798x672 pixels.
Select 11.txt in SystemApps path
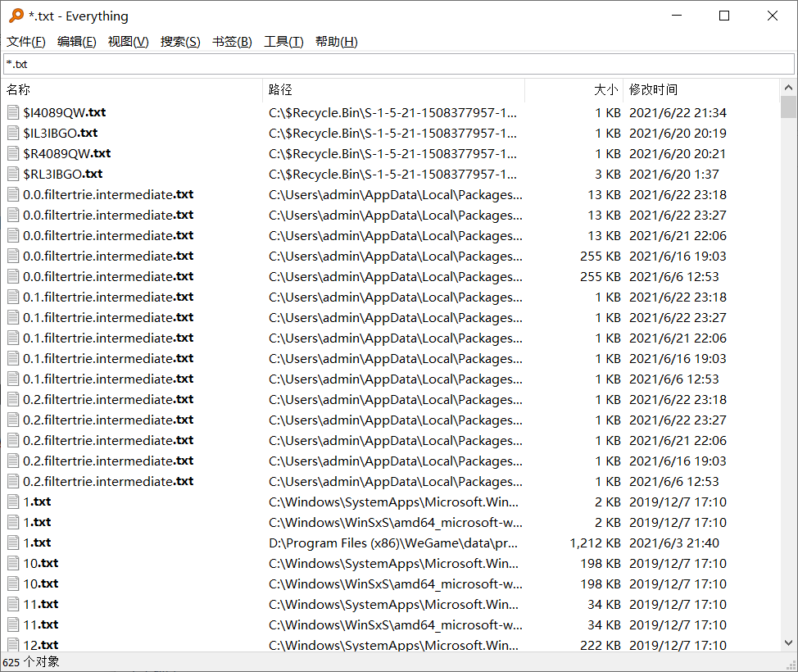[41, 604]
